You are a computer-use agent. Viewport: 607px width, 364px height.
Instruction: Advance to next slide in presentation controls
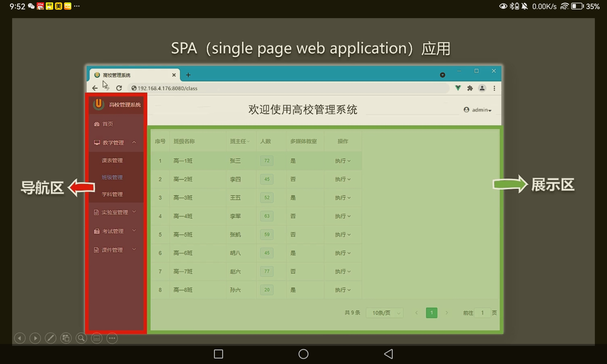35,338
